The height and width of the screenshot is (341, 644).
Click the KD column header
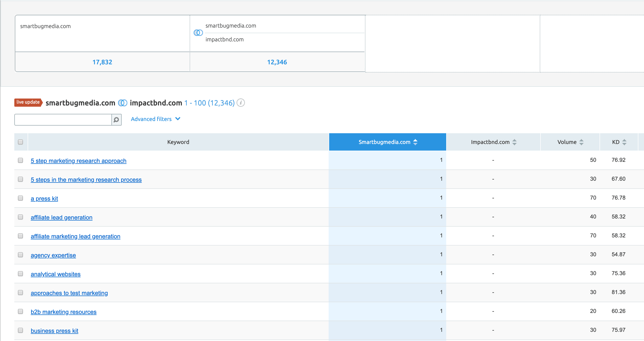click(x=619, y=142)
